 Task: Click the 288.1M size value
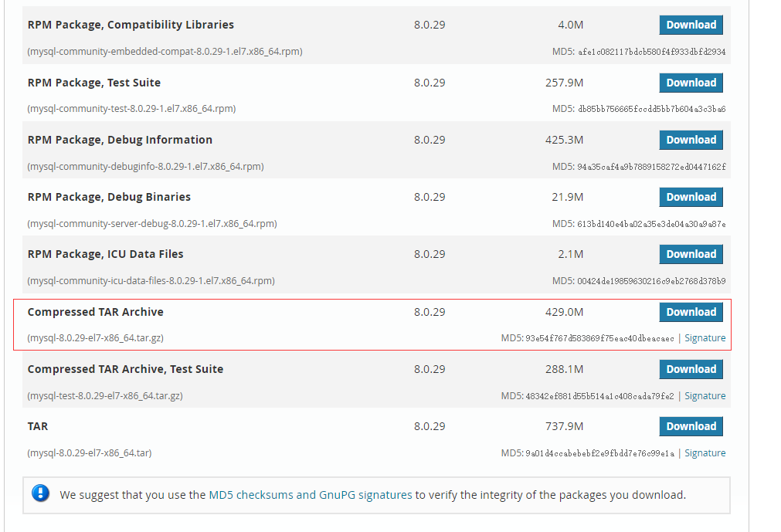point(565,369)
